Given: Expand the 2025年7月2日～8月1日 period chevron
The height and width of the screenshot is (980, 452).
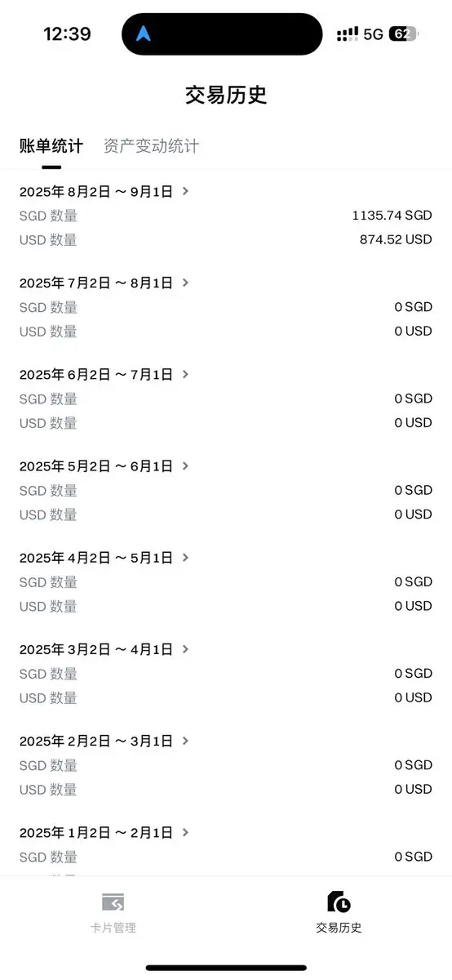Looking at the screenshot, I should point(186,283).
